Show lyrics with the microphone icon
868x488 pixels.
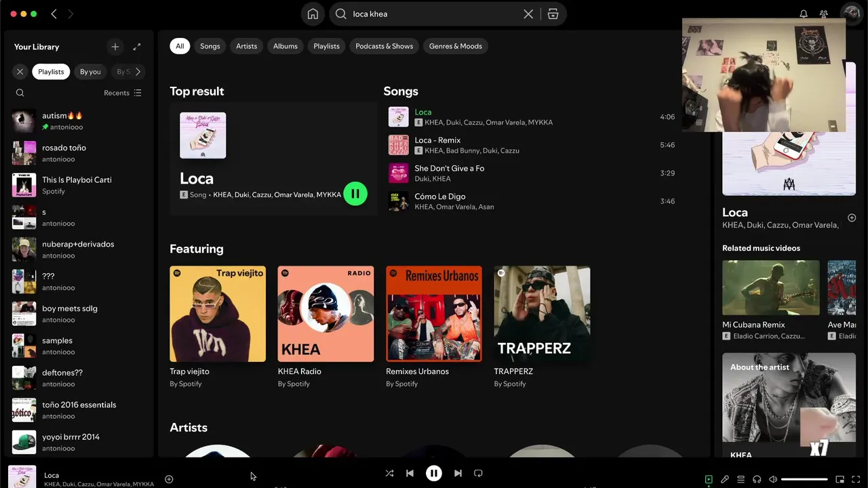(x=725, y=479)
